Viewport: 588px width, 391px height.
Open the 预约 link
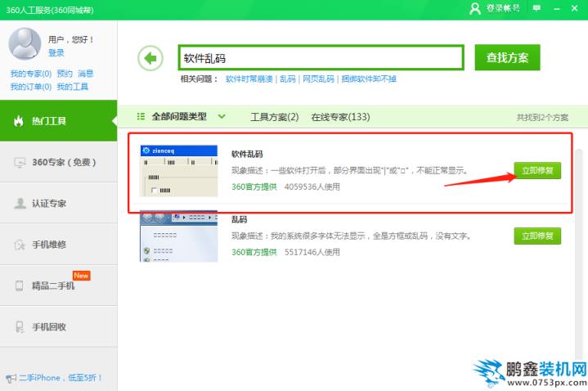65,74
